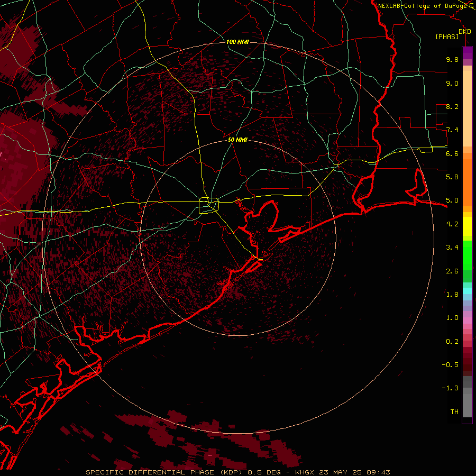
Task: Click the 100 NMI range ring label
Action: 237,42
